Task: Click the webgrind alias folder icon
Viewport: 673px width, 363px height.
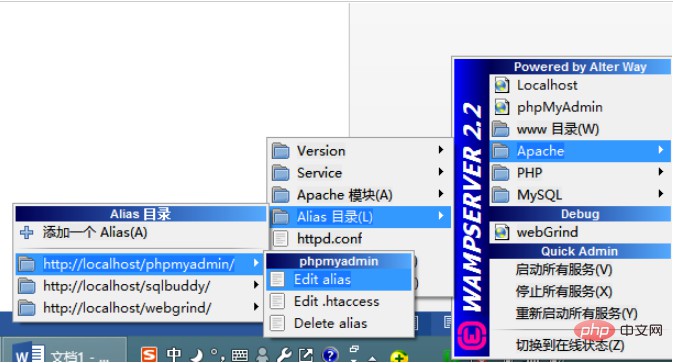Action: (x=27, y=308)
